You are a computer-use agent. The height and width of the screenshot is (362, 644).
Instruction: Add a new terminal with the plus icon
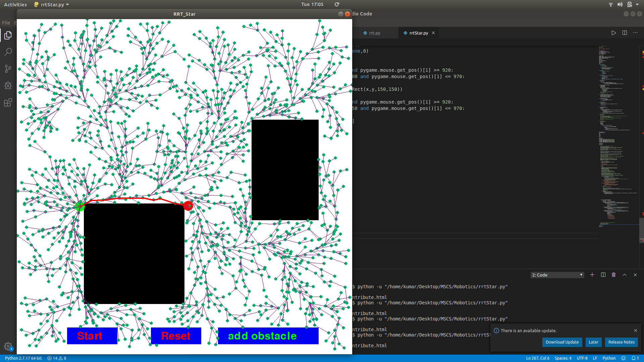[x=592, y=275]
